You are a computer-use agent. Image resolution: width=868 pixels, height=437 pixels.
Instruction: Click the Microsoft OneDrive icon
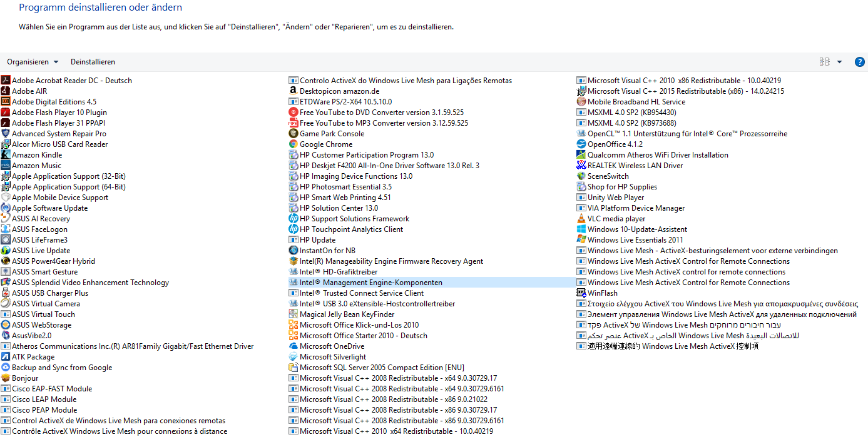(294, 346)
